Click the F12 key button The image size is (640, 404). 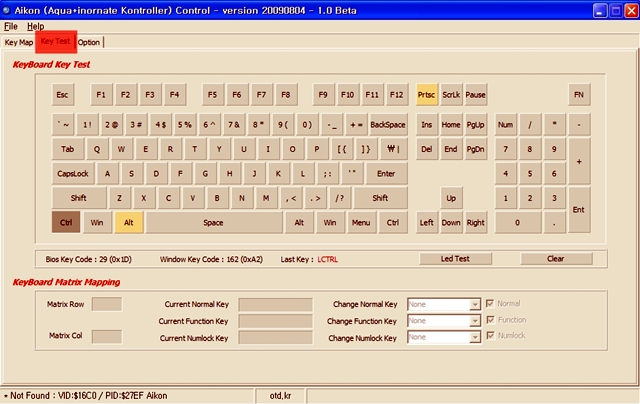click(397, 95)
